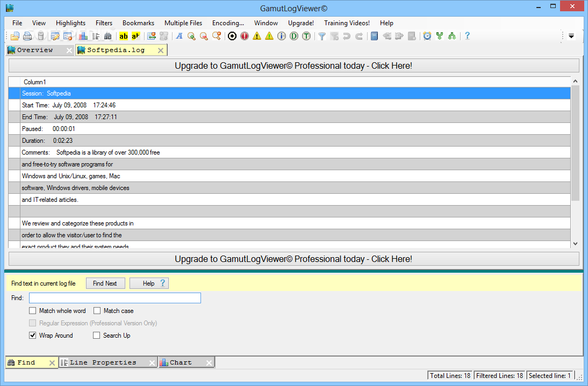The height and width of the screenshot is (386, 588).
Task: Click the Help button in Find panel
Action: point(149,283)
